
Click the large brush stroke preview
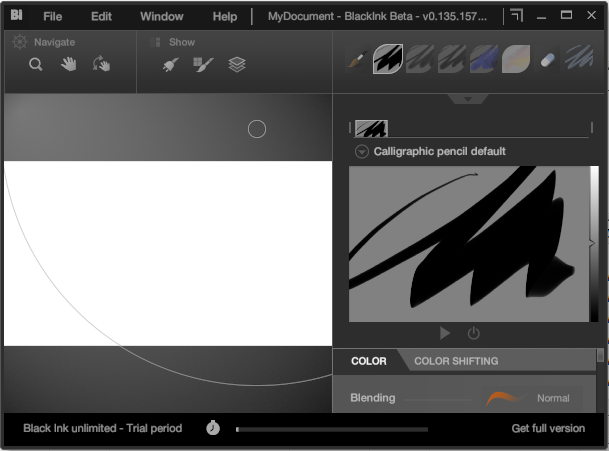point(469,244)
